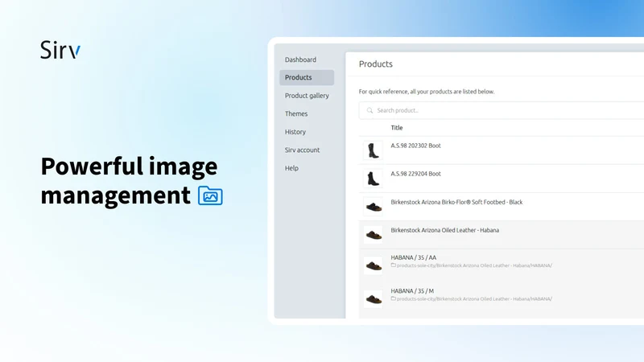The height and width of the screenshot is (362, 644).
Task: Click the Sirv logo
Action: coord(60,50)
